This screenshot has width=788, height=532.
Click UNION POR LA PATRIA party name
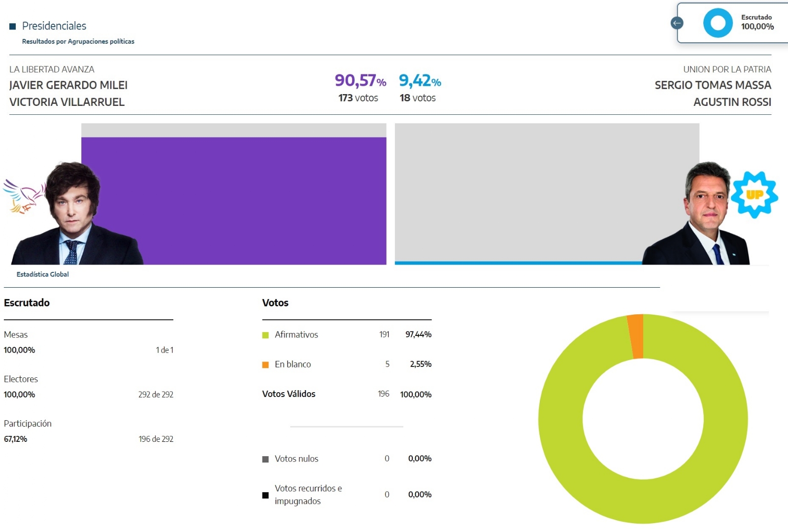click(x=727, y=69)
